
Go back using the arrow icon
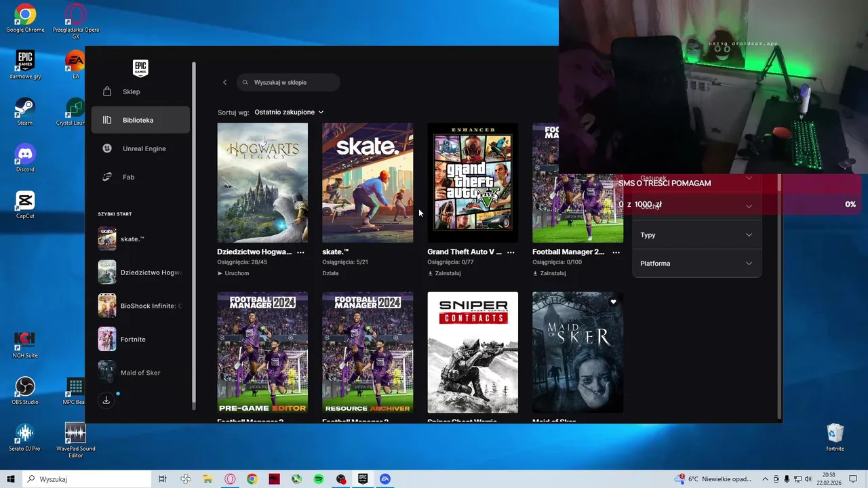coord(224,82)
